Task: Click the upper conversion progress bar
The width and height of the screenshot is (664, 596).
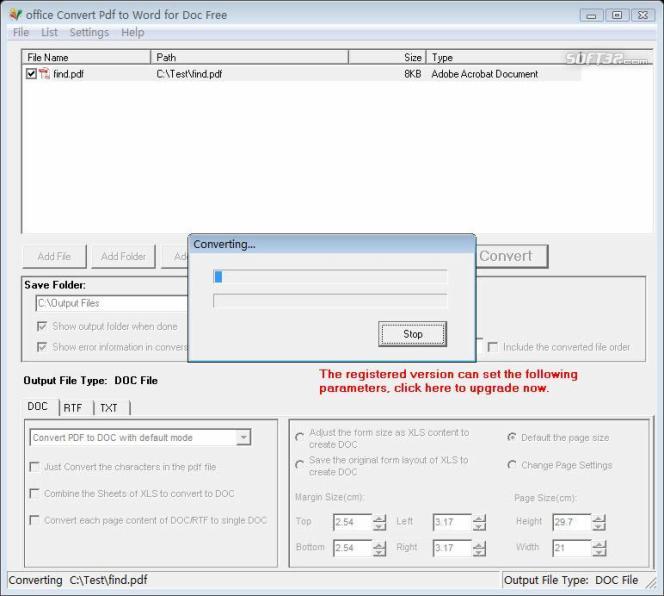Action: coord(330,277)
